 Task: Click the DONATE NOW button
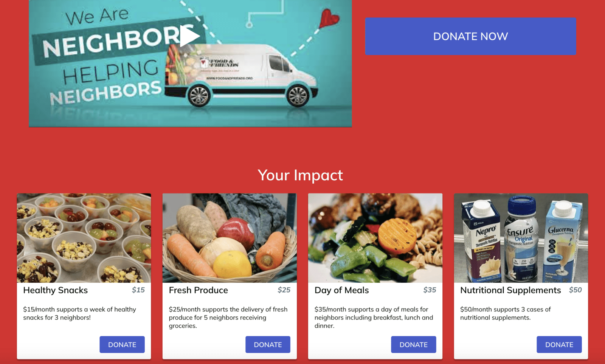[470, 36]
